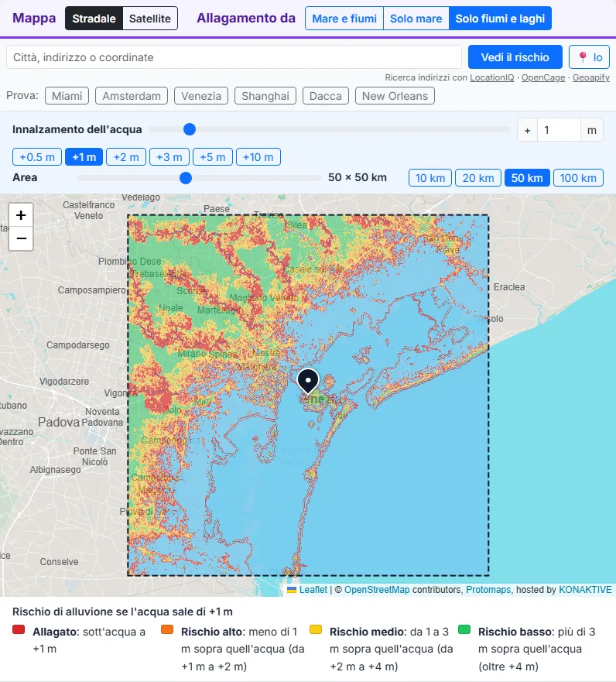The image size is (616, 682).
Task: Click the Camposampiero map label
Action: coord(92,290)
